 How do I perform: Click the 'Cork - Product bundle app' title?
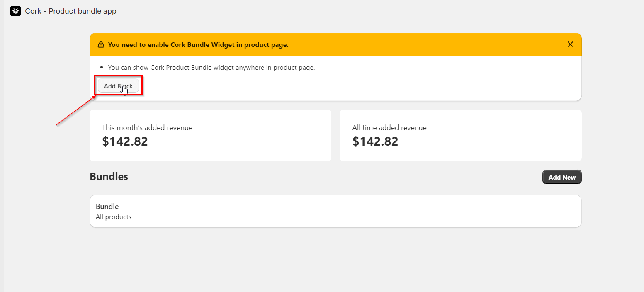70,11
